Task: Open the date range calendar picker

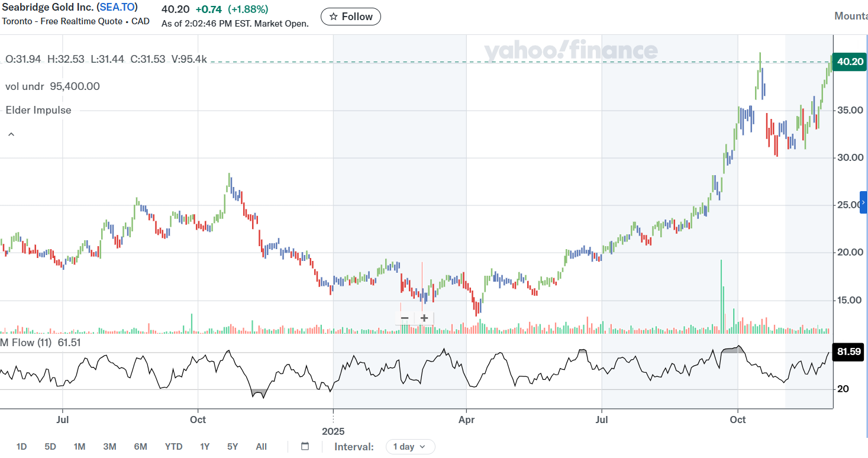Action: click(304, 446)
